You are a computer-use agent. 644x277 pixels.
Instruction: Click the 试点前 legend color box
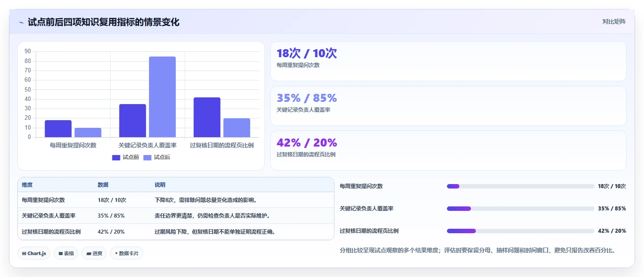click(x=116, y=157)
